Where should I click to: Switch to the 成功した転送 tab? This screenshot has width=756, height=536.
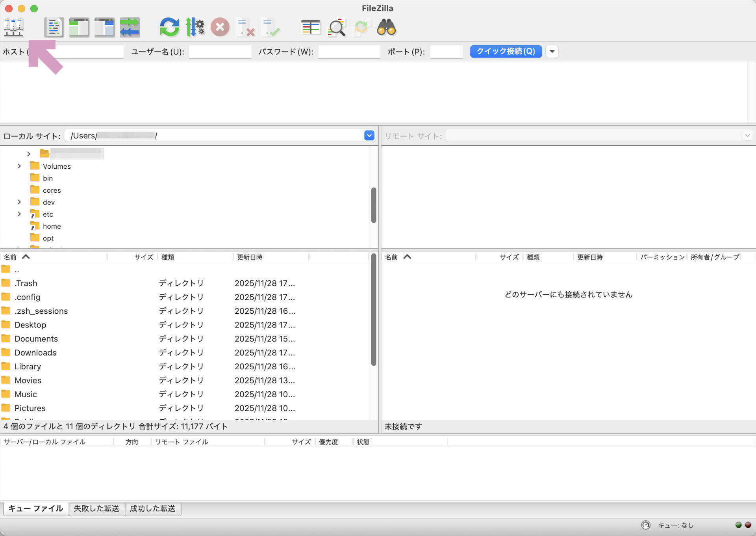pyautogui.click(x=153, y=508)
